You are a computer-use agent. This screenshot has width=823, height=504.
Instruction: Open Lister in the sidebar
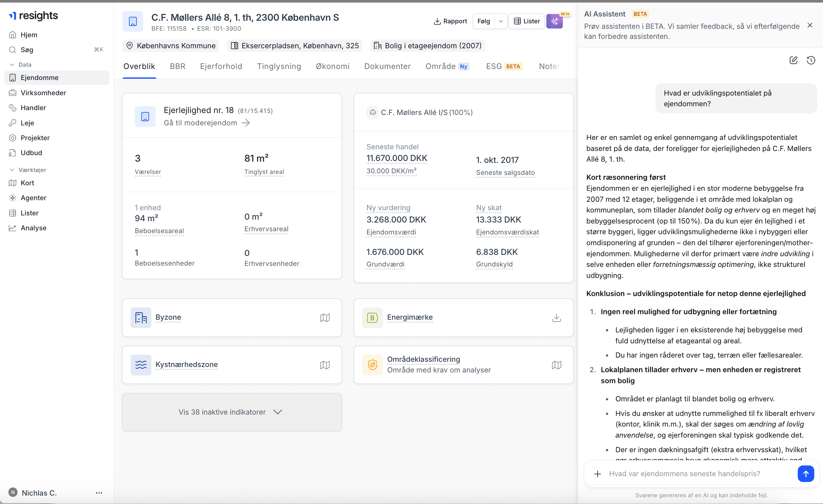point(57,213)
